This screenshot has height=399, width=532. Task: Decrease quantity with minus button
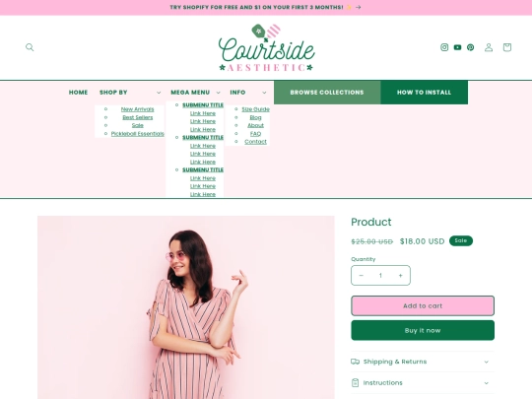(361, 276)
